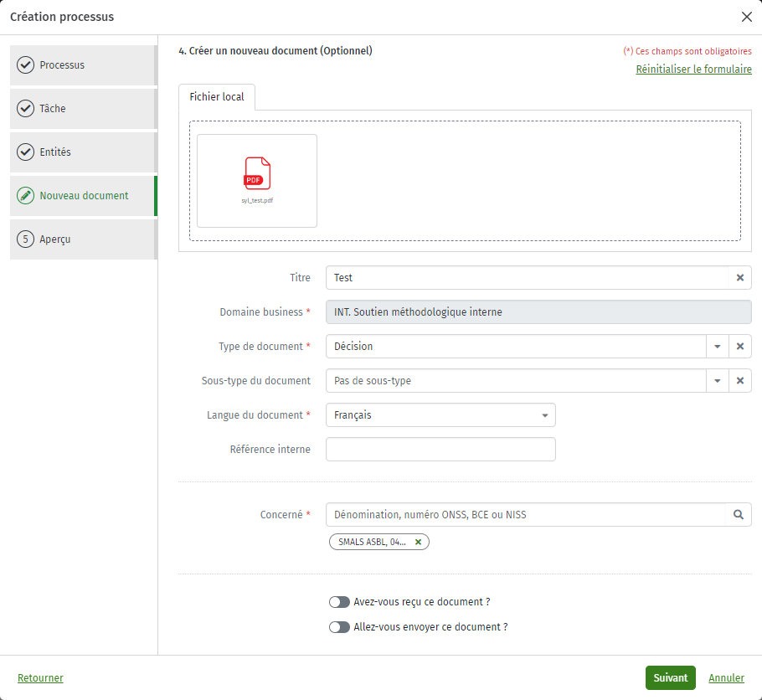Image resolution: width=762 pixels, height=700 pixels.
Task: Click the Retourner link
Action: click(40, 677)
